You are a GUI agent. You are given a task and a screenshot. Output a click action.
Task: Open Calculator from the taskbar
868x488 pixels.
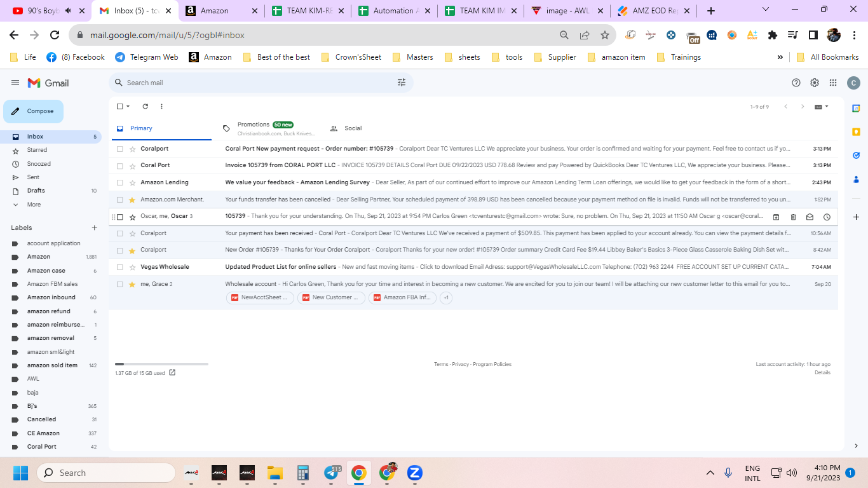click(x=302, y=473)
